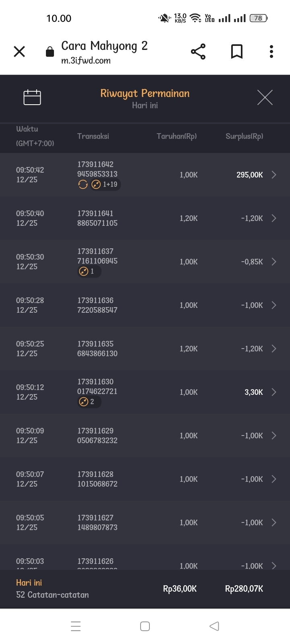Image resolution: width=290 pixels, height=644 pixels.
Task: Expand the 09:50:40 transaction with chevron
Action: 274,218
